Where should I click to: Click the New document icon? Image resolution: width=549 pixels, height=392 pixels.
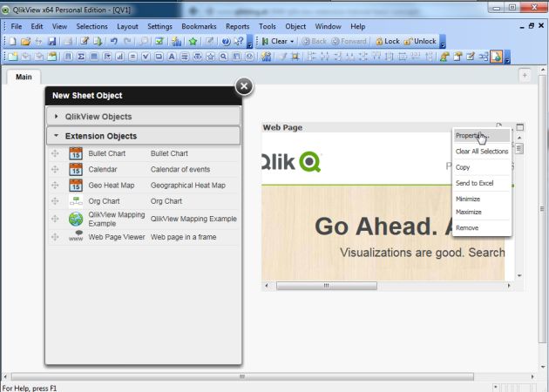[12, 41]
